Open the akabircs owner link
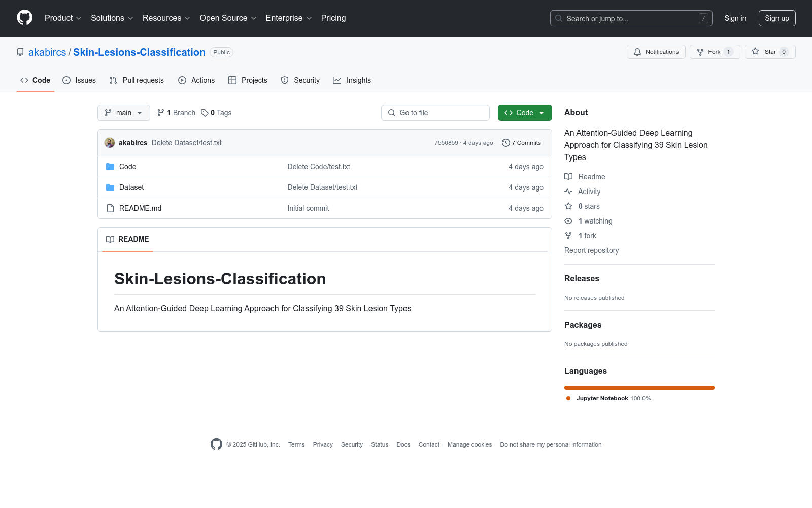Screen dimensions: 812x508 [47, 52]
